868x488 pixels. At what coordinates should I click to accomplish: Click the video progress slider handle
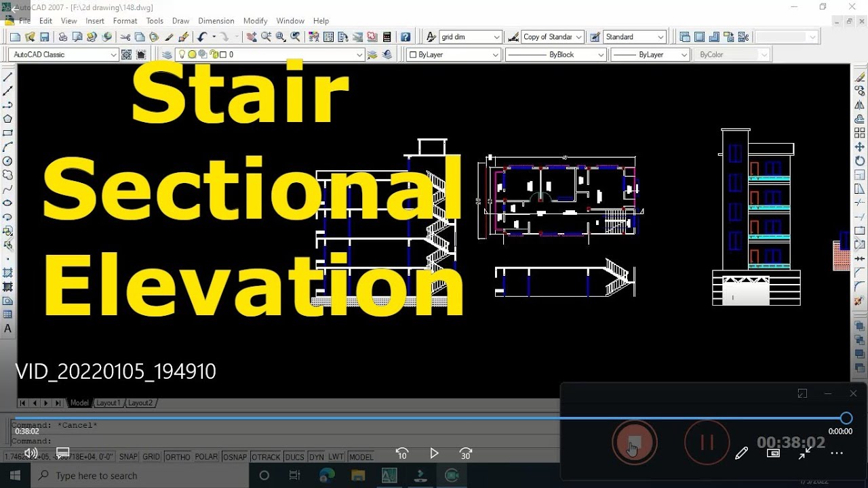click(846, 418)
